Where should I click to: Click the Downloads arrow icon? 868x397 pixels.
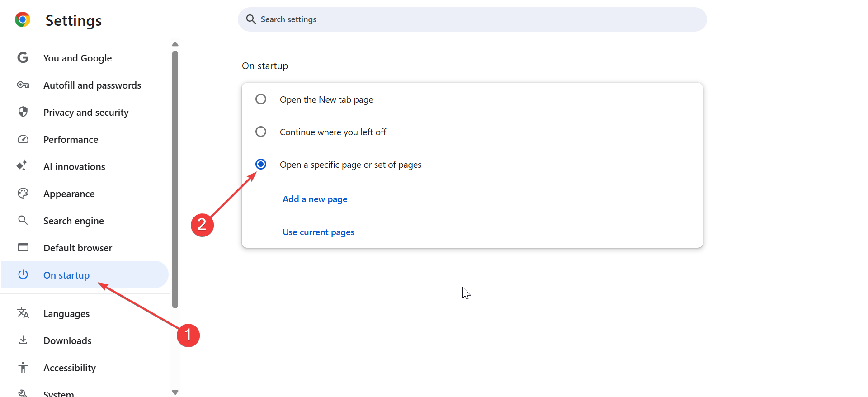(23, 340)
